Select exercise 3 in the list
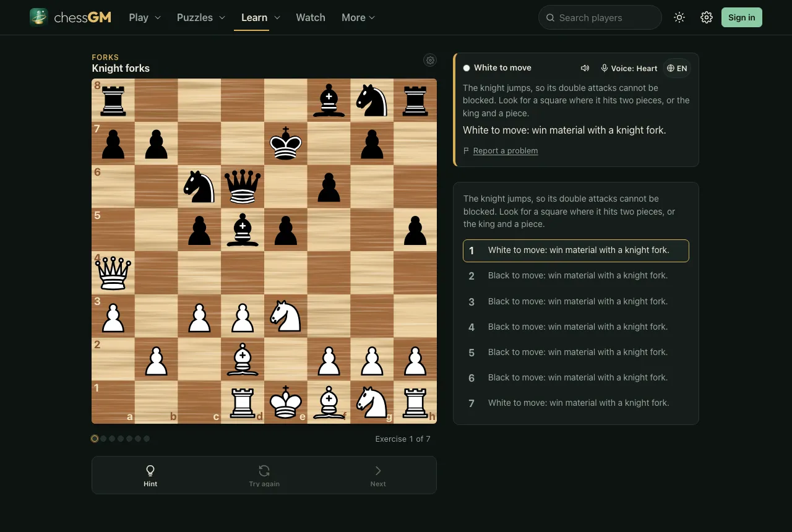Screen dimensions: 792x532 [576, 301]
